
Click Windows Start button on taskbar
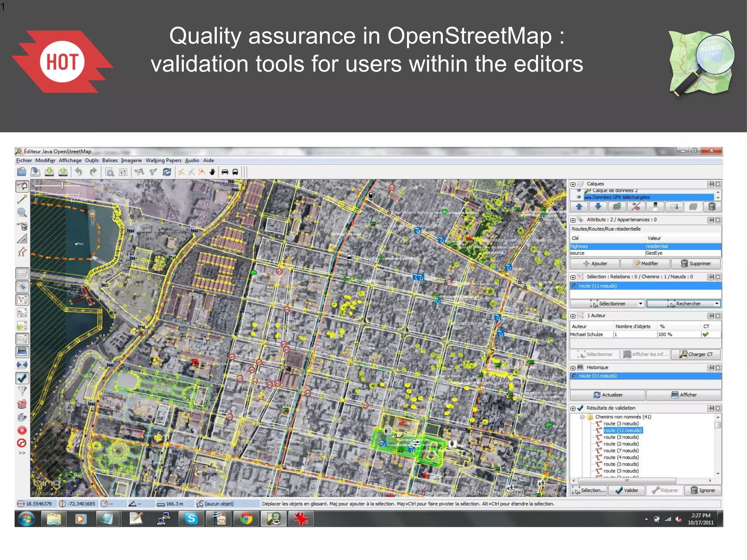point(26,518)
